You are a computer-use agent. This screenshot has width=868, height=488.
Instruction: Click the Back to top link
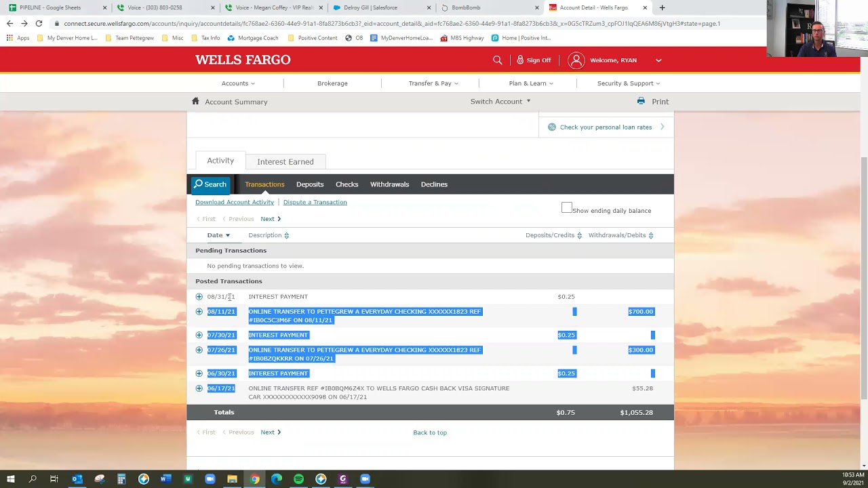pyautogui.click(x=430, y=432)
